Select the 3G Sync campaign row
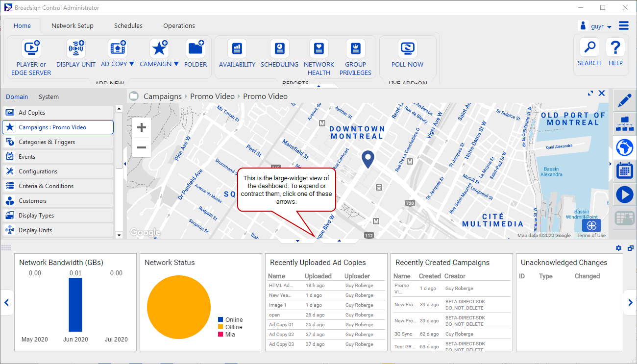The image size is (637, 364). (x=451, y=334)
